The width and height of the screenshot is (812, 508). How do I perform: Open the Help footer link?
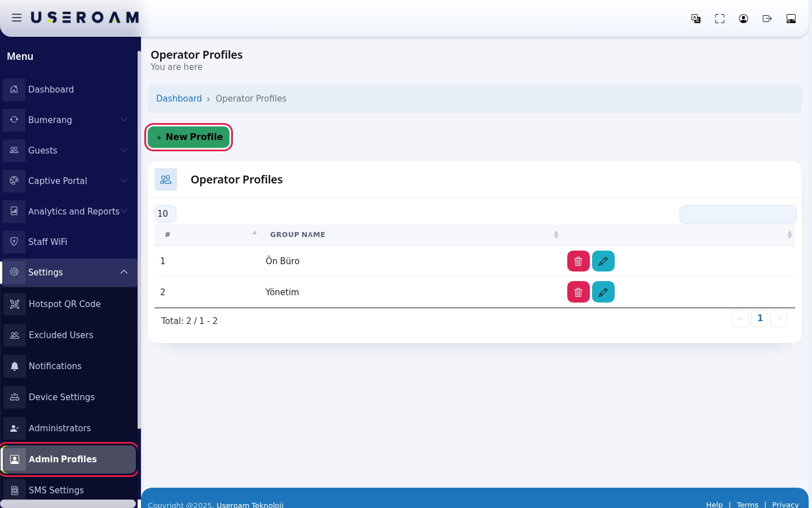click(x=714, y=505)
